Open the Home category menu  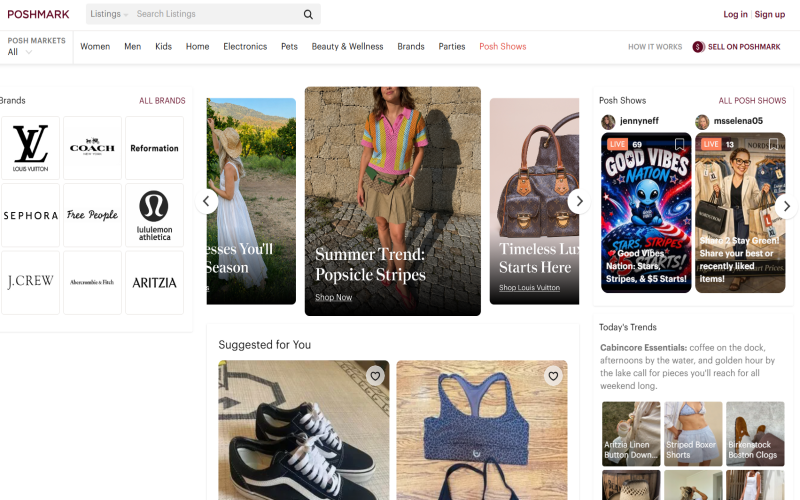coord(197,46)
